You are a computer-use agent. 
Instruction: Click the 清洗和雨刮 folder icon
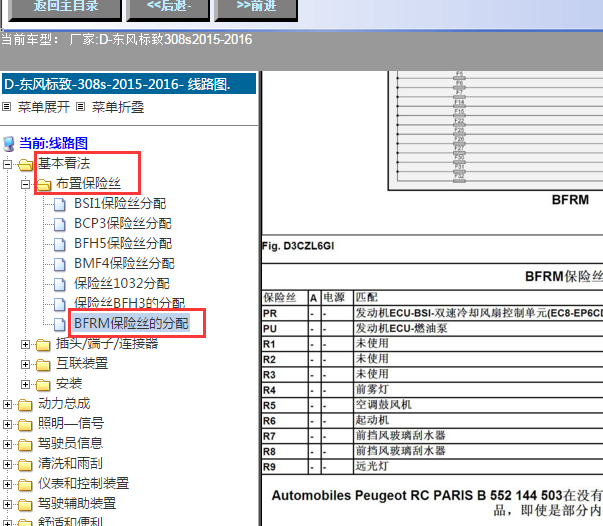click(x=25, y=465)
